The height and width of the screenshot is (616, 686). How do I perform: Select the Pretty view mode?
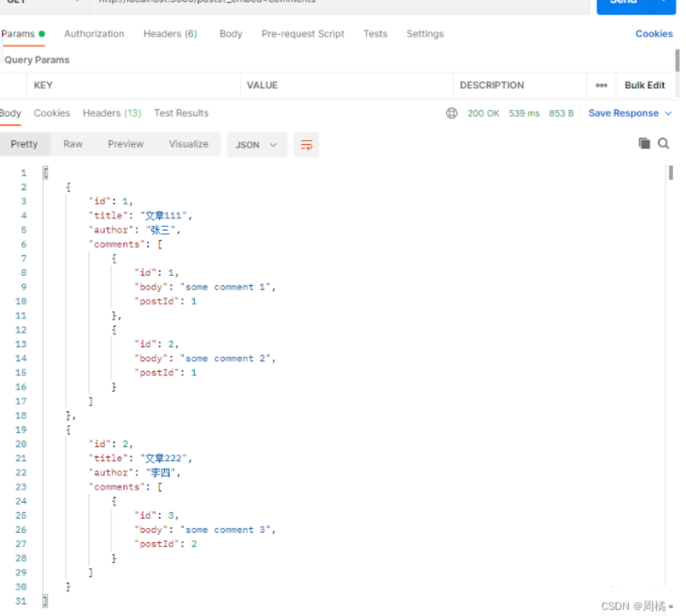coord(25,144)
